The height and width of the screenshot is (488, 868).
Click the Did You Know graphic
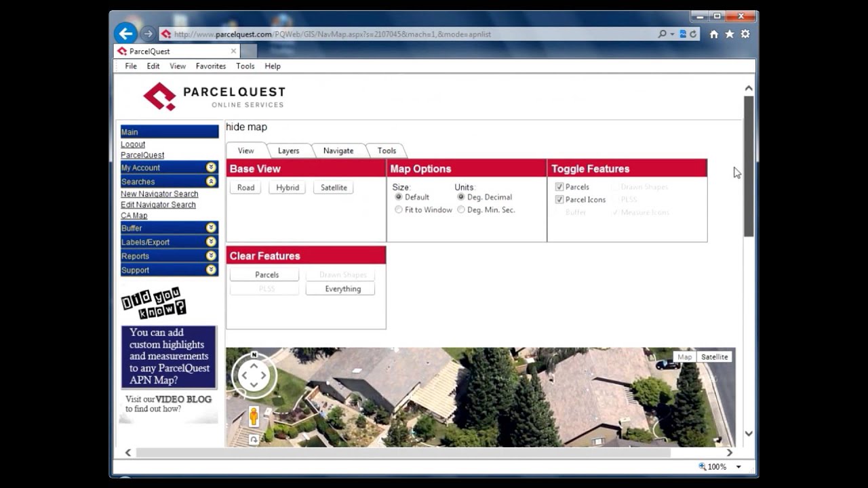click(154, 303)
